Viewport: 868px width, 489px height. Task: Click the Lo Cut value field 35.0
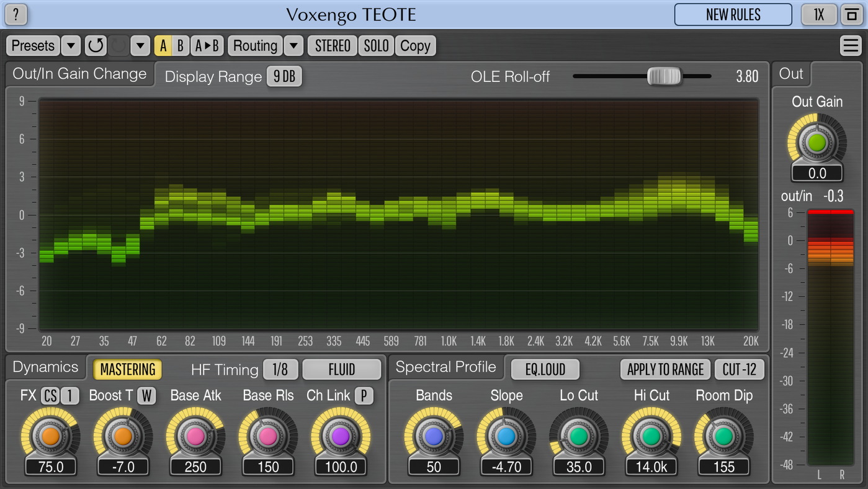(579, 467)
